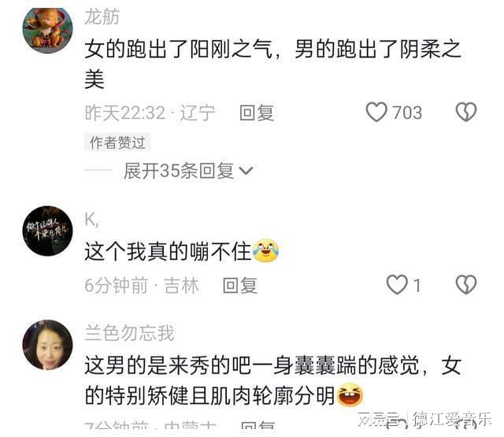This screenshot has width=504, height=437.
Task: Tap the laughing emoji after 肌肉轮廓分明
Action: [350, 395]
